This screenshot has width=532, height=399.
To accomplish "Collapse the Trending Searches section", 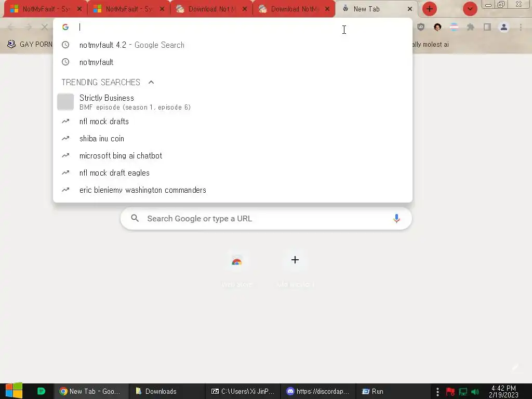I will coord(151,82).
